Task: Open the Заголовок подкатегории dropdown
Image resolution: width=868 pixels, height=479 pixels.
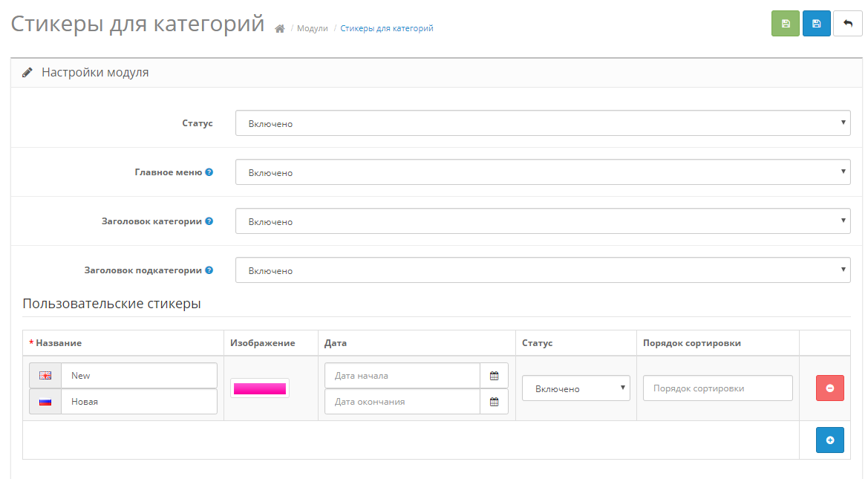Action: 542,270
